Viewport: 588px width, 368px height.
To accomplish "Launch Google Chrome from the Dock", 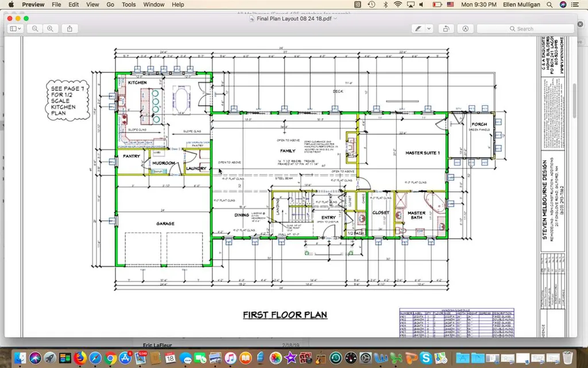I will click(x=110, y=358).
